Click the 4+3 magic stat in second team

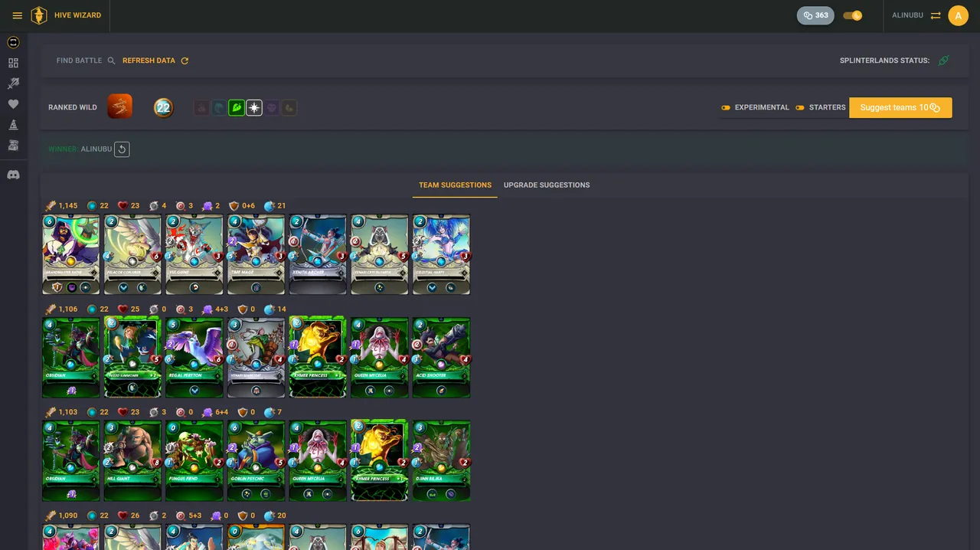[222, 309]
